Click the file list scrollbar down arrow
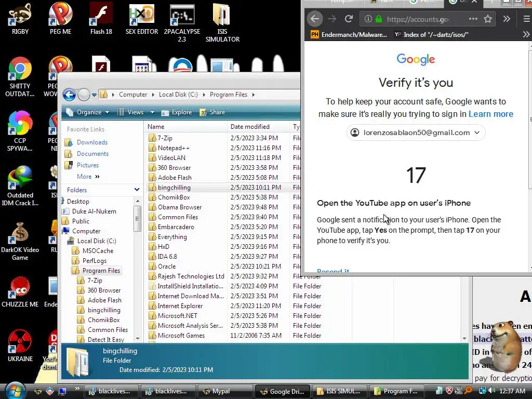 coord(464,339)
